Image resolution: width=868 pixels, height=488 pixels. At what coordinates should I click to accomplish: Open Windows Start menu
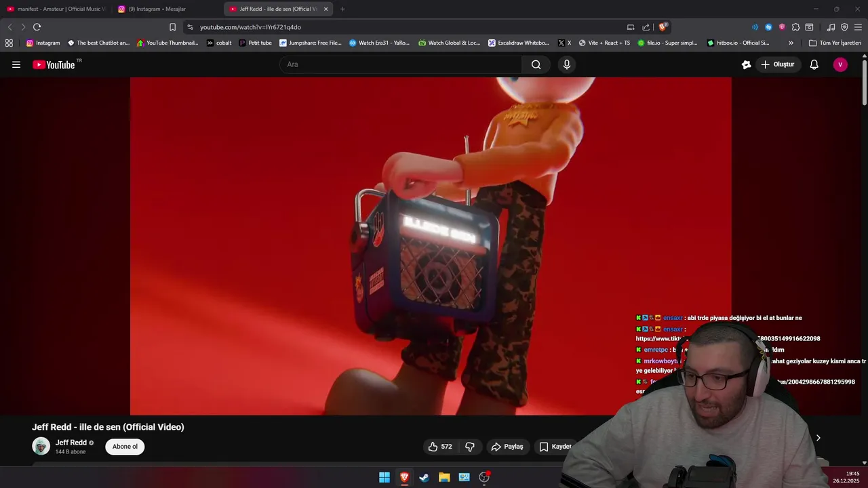(384, 477)
